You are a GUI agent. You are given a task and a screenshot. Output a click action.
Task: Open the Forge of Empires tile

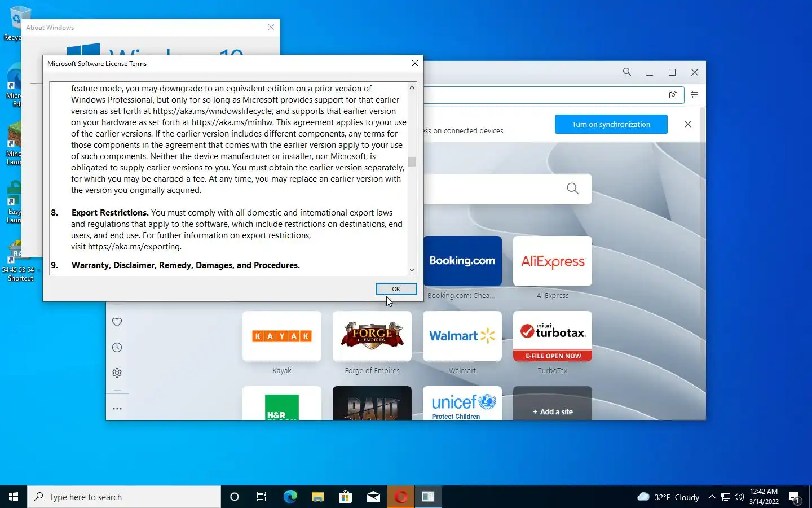372,336
